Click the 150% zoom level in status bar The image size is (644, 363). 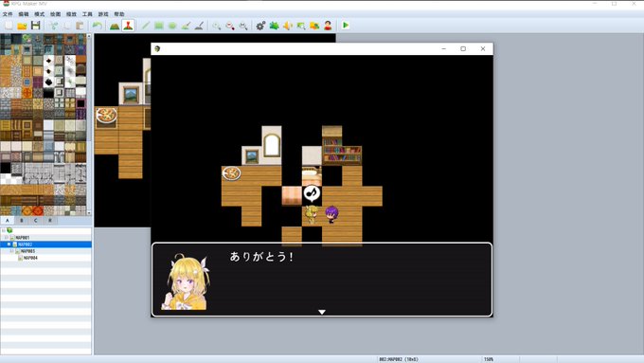click(489, 359)
